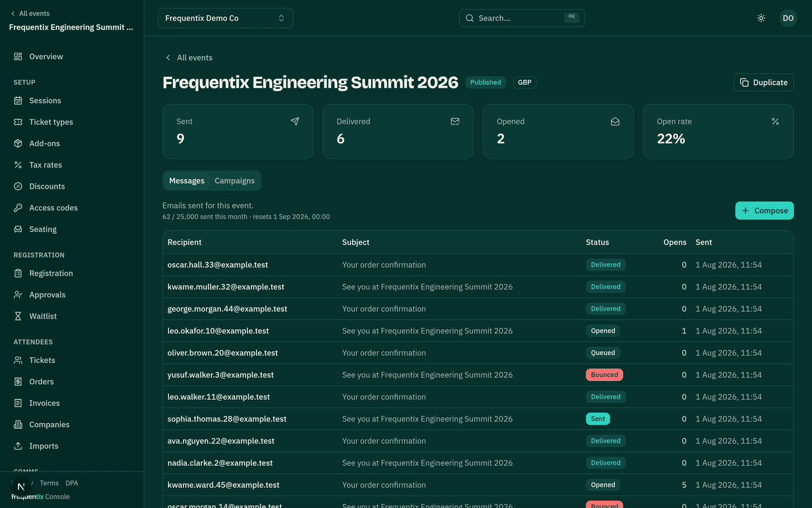
Task: Click the Access codes key icon
Action: click(x=18, y=207)
